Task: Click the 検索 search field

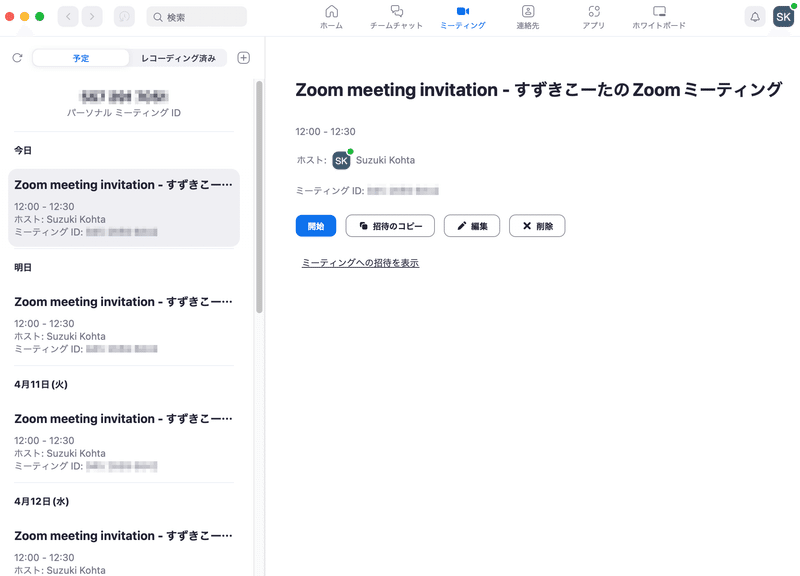Action: pos(196,17)
